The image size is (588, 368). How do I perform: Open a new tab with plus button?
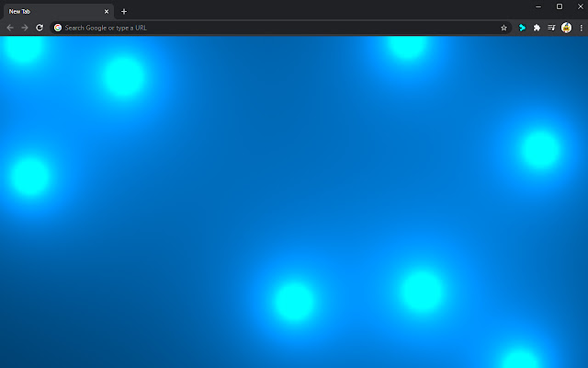[x=124, y=12]
